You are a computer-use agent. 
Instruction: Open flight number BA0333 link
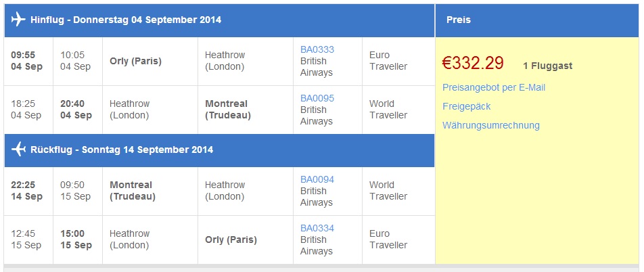click(317, 49)
